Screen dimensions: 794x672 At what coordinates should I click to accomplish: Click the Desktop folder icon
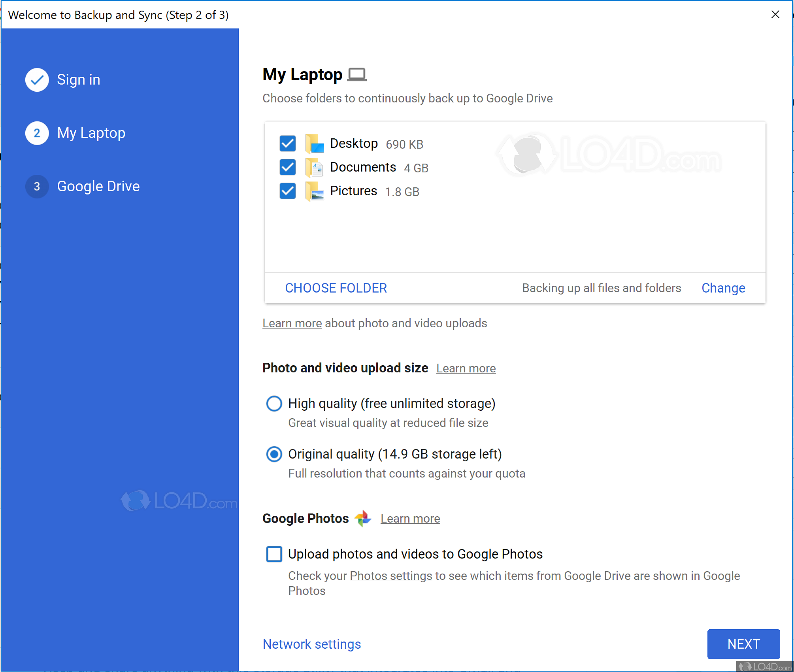coord(314,143)
